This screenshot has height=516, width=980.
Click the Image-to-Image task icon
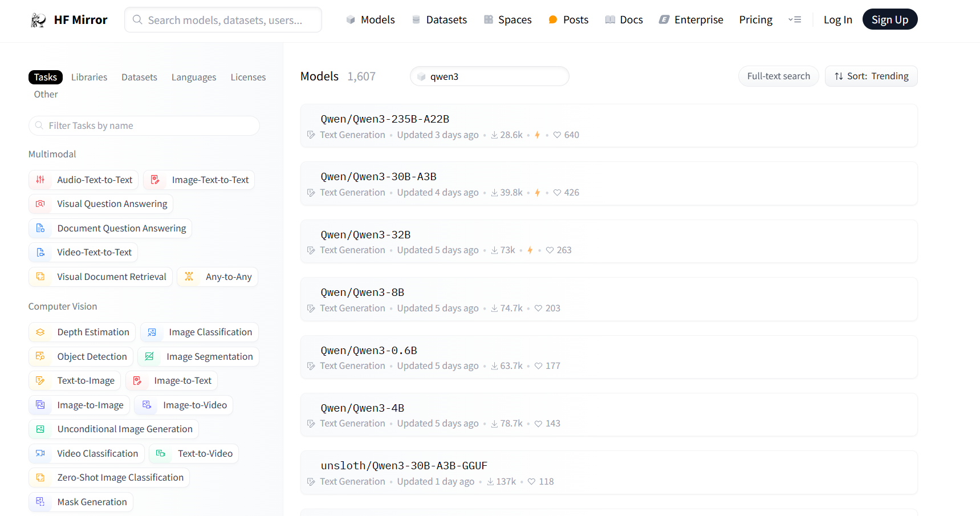40,405
